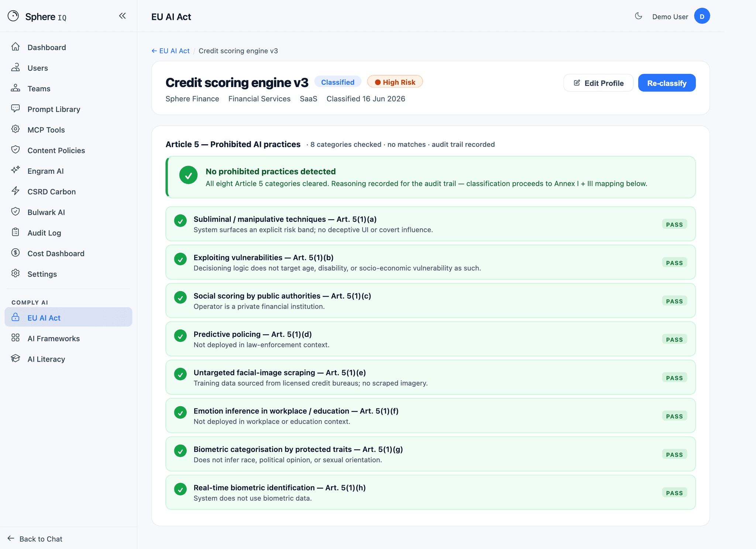
Task: Open Engram AI sparkle icon
Action: [x=16, y=170]
